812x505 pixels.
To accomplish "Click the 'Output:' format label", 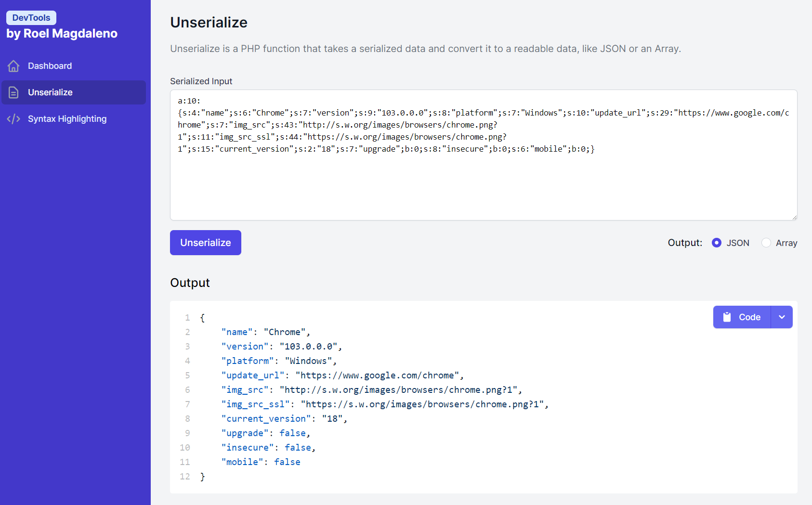I will 685,243.
